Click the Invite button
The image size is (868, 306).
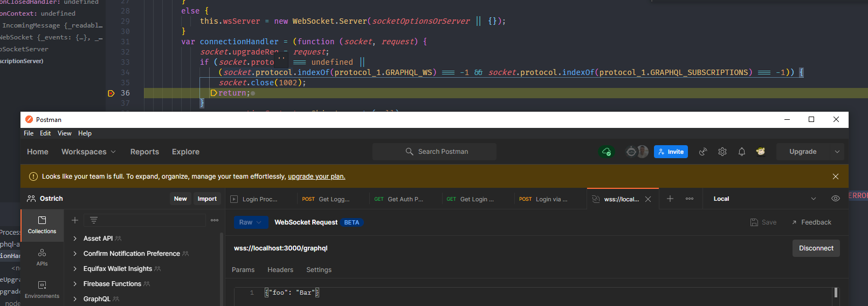click(x=671, y=152)
